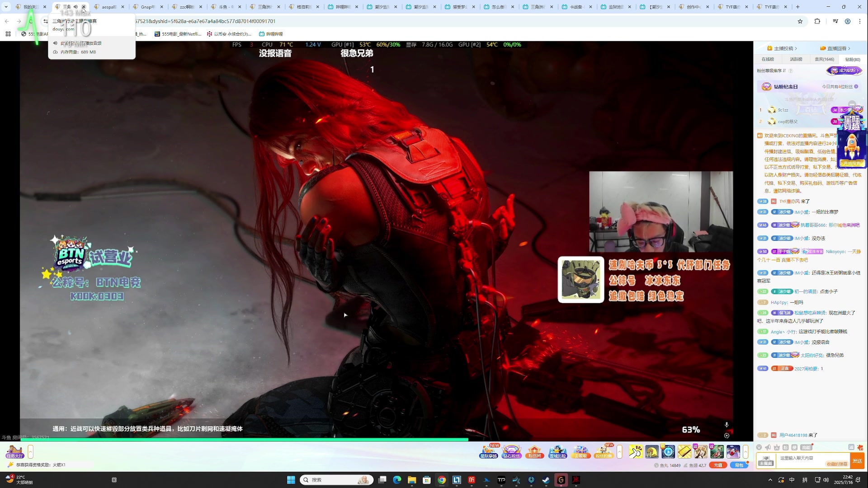
Task: Switch to the aespa browser tab
Action: coord(109,7)
